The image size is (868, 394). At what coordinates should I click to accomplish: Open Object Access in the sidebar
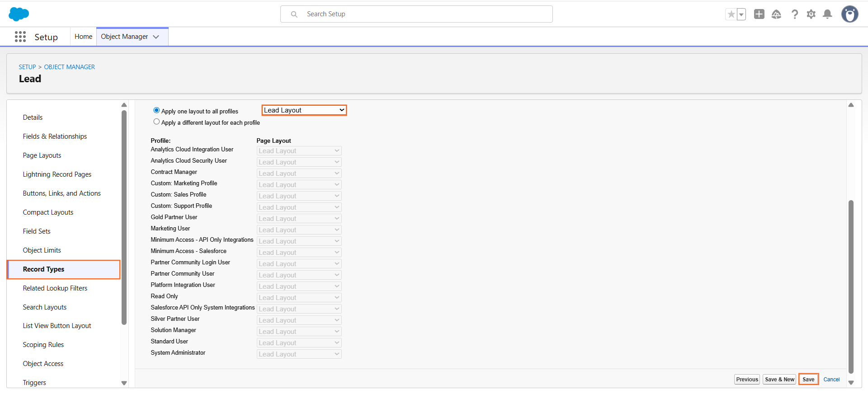[43, 364]
